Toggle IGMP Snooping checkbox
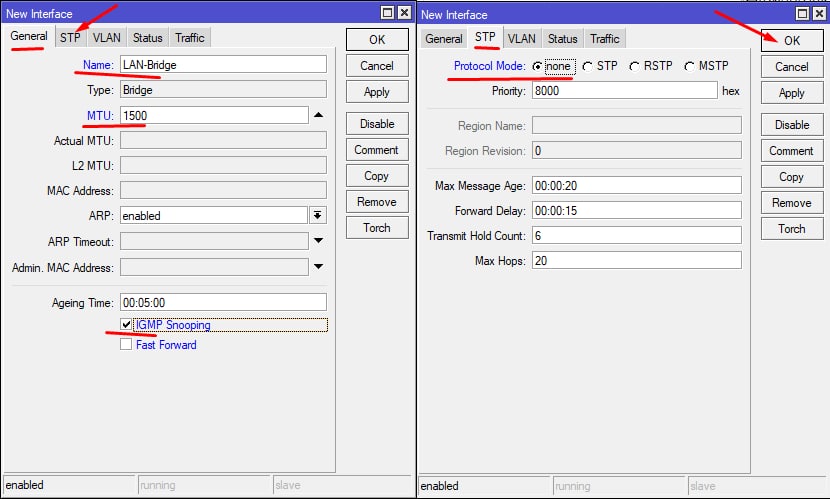830x499 pixels. (126, 324)
